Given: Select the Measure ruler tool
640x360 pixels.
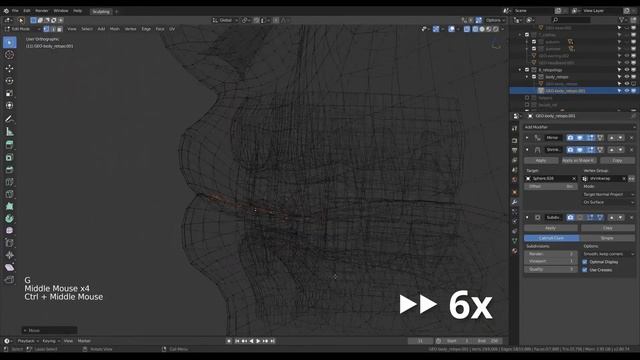Looking at the screenshot, I should (x=9, y=131).
